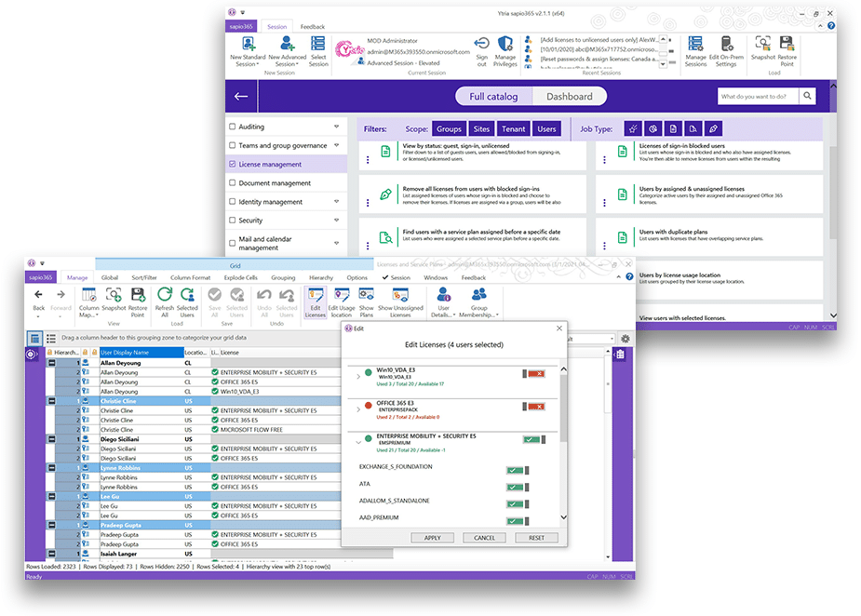Open the Sort/Filter ribbon tab

coord(144,278)
